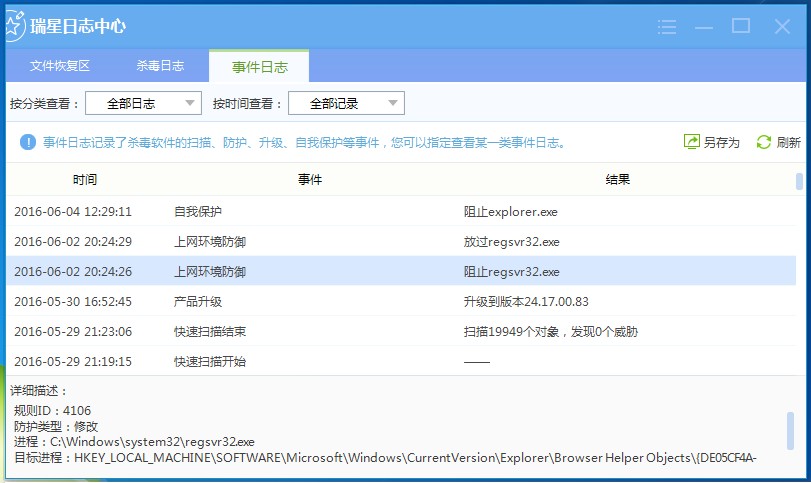Click the blue info exclamation icon
811x483 pixels.
coord(28,142)
